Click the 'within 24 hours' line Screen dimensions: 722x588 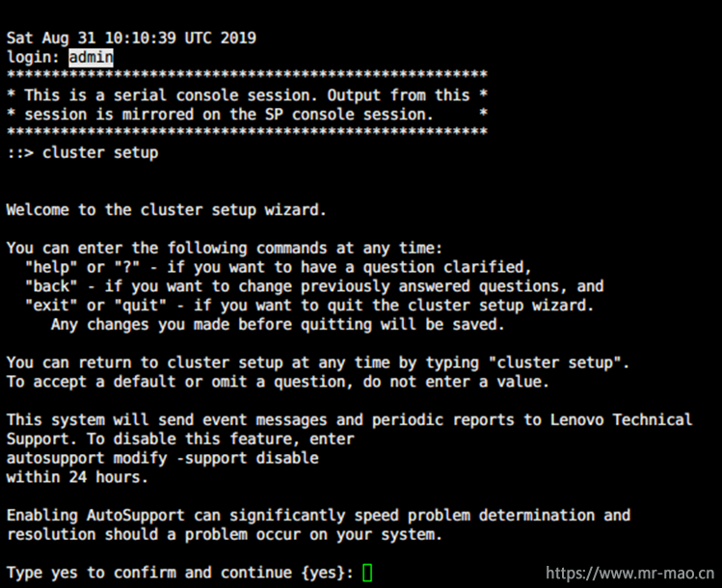(x=77, y=477)
